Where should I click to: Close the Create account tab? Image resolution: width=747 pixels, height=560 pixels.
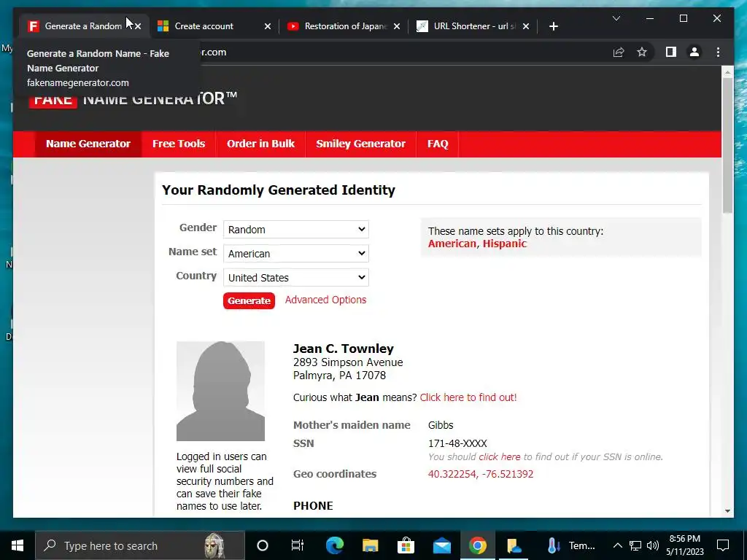point(268,26)
